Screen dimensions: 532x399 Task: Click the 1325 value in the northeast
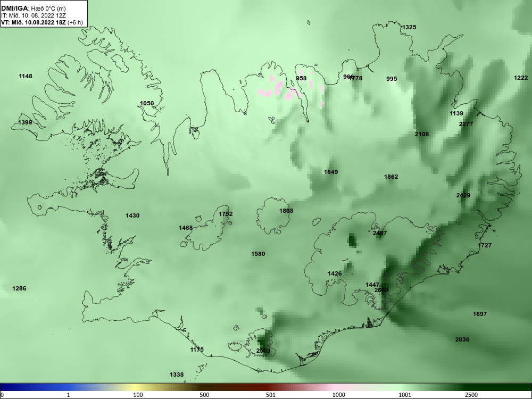tap(409, 27)
